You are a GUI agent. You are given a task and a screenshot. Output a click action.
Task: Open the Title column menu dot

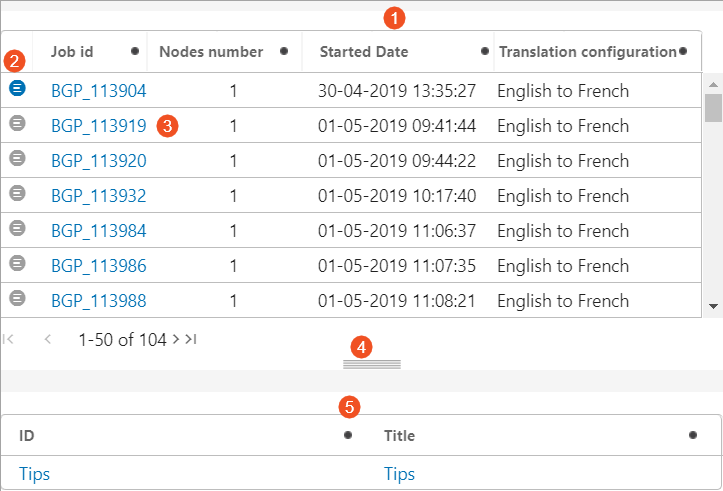(x=693, y=435)
